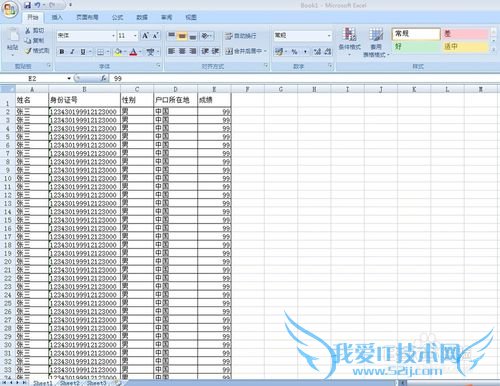Open the number format dropdown (常规)
Viewport: 500px width, 386px height.
tap(329, 35)
